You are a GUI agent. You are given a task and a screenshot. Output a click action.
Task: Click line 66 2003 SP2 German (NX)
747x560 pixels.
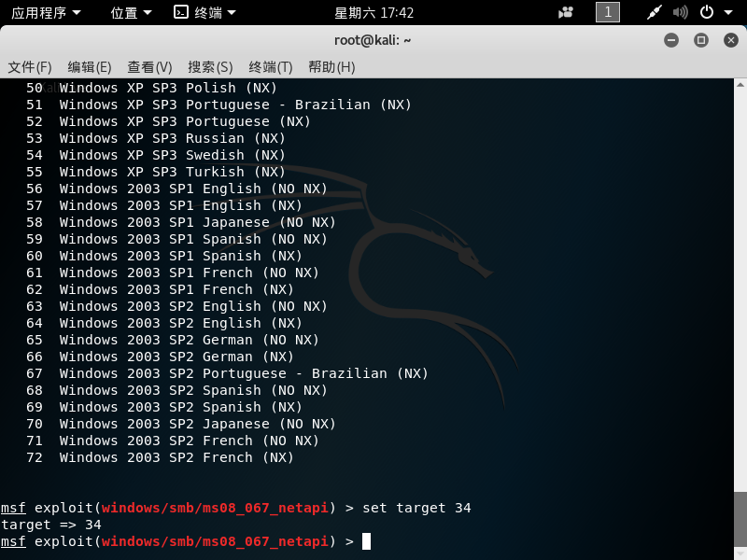[160, 357]
